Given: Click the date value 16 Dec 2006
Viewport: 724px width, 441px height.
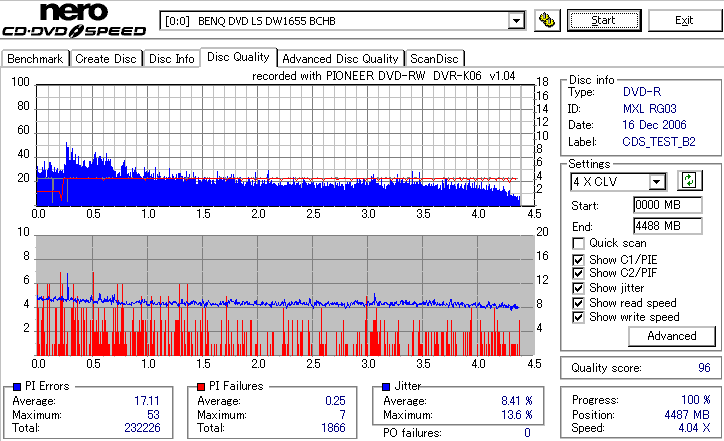Looking at the screenshot, I should (x=654, y=125).
